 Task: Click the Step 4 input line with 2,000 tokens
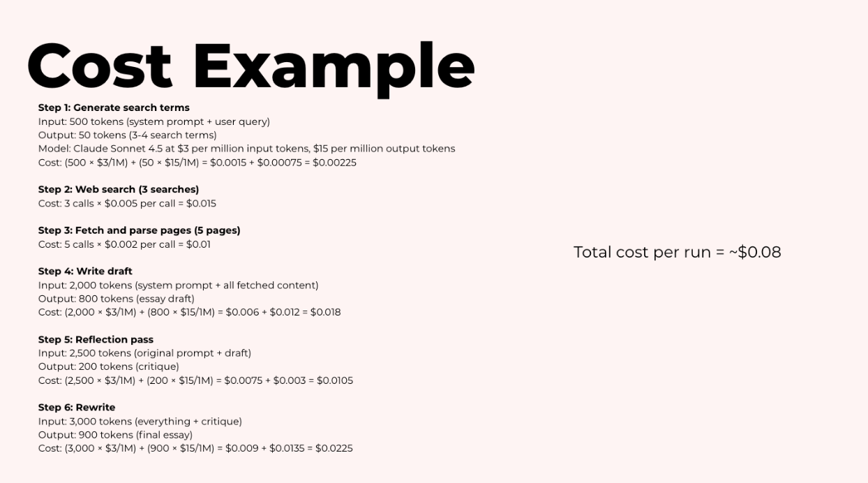pyautogui.click(x=178, y=285)
